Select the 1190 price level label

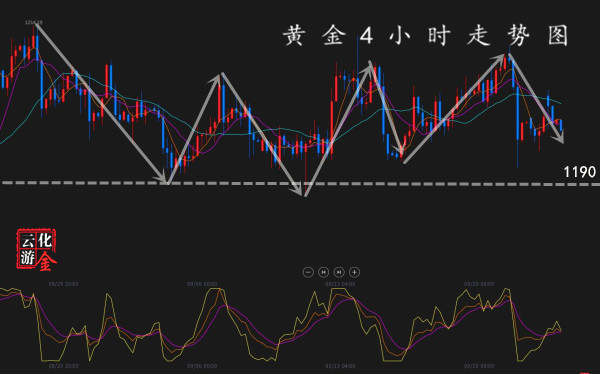[580, 172]
